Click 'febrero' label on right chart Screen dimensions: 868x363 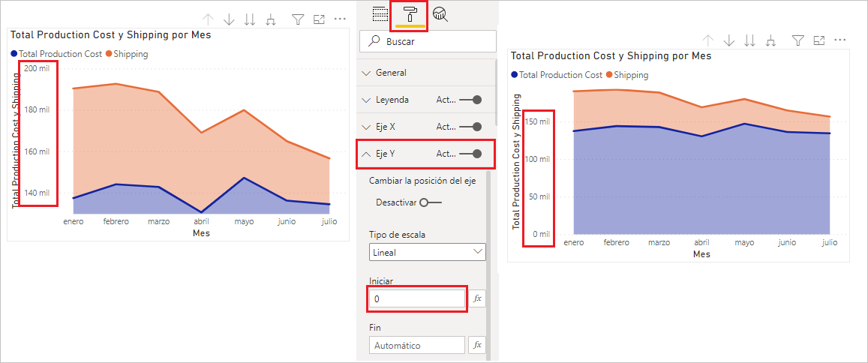(616, 242)
